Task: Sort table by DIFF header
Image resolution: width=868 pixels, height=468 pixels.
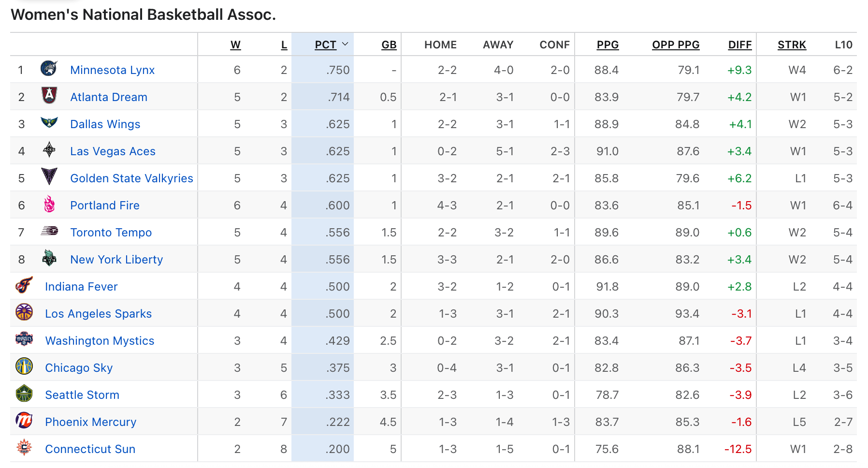Action: click(740, 45)
